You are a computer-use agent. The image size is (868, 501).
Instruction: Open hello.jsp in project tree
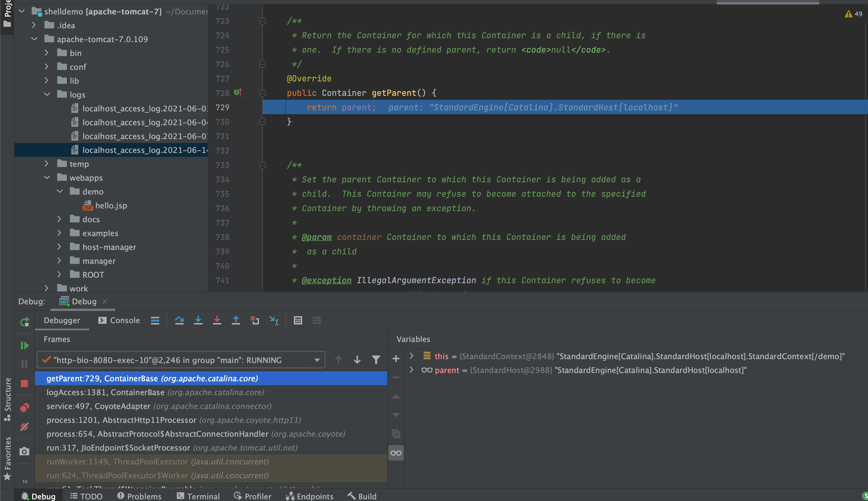[111, 205]
